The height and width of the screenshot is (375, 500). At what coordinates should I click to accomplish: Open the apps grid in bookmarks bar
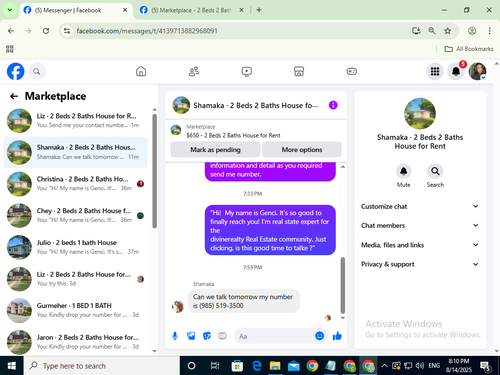point(10,49)
